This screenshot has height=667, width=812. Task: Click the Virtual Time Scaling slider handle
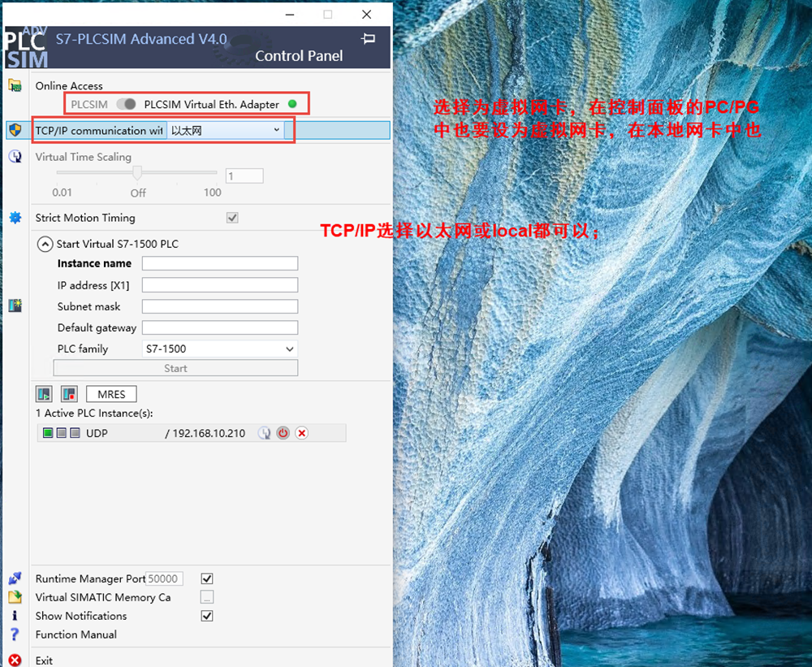[138, 172]
